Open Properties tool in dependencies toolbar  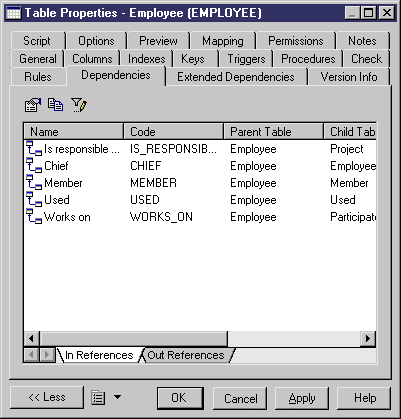click(33, 105)
